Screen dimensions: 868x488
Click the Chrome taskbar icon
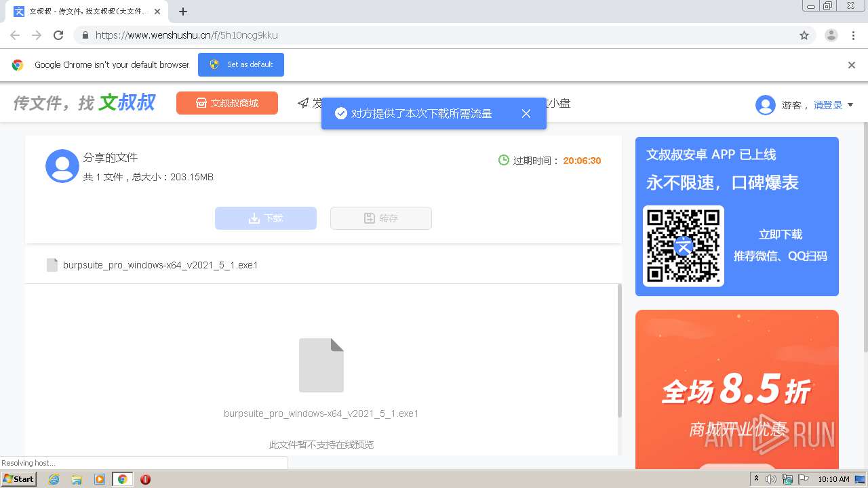pos(122,479)
